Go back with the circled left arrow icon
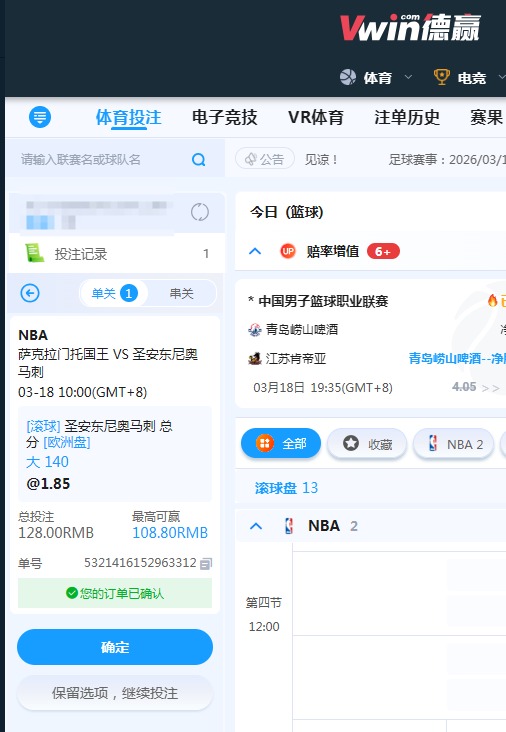The height and width of the screenshot is (732, 506). click(x=30, y=293)
